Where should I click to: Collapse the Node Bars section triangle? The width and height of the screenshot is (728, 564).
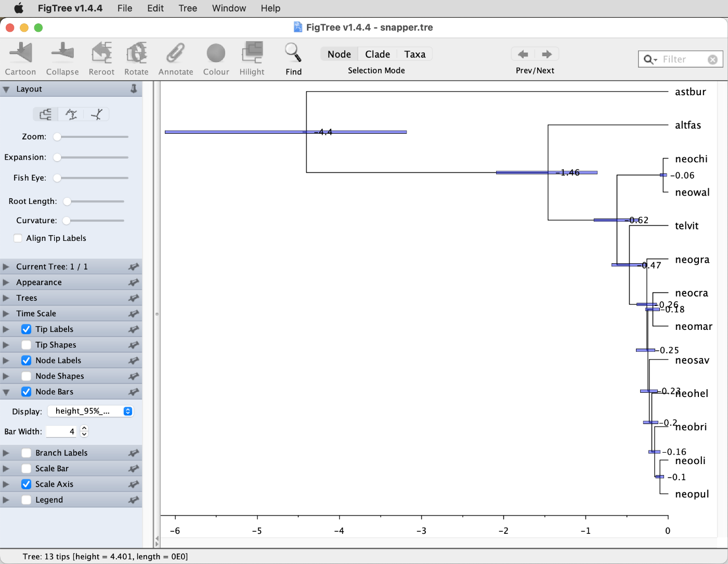tap(6, 392)
